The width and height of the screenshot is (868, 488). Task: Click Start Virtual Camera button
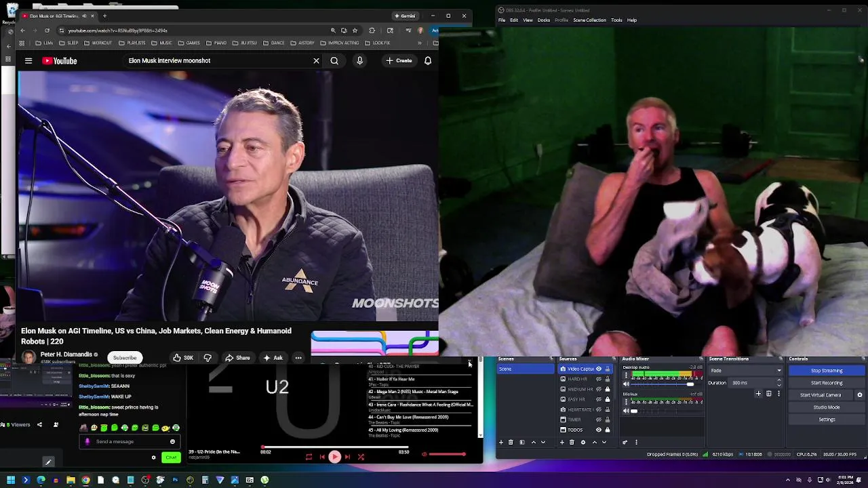point(821,395)
